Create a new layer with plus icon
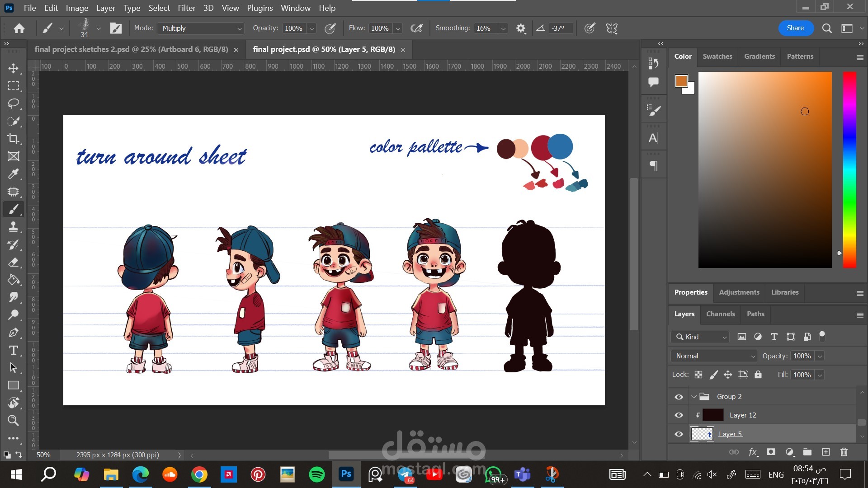 (826, 452)
